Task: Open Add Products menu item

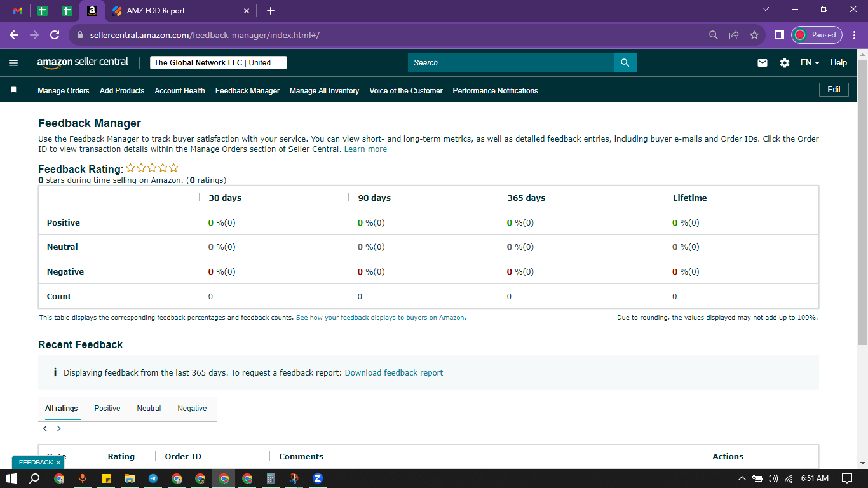Action: 122,91
